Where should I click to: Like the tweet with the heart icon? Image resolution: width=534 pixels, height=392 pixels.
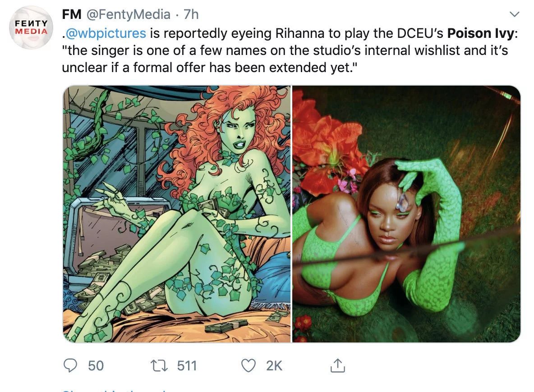(248, 366)
